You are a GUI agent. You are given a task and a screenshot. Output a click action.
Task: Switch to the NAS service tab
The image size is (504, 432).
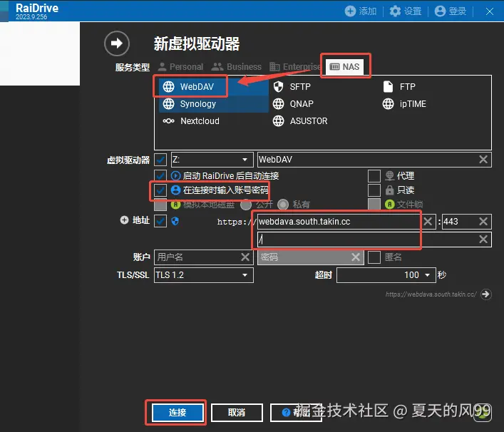344,67
